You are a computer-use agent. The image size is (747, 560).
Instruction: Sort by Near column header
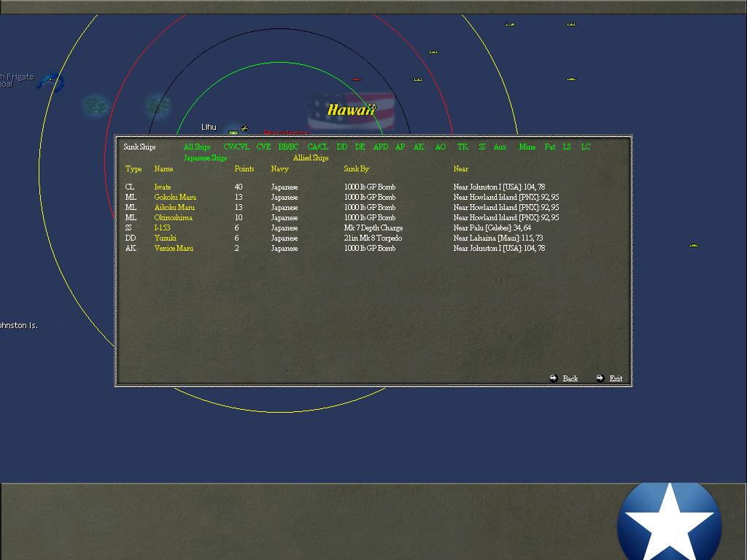tap(461, 169)
